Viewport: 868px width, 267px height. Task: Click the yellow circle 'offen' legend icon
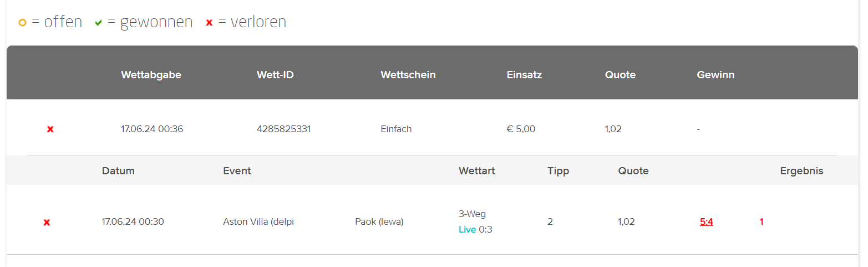[x=22, y=23]
